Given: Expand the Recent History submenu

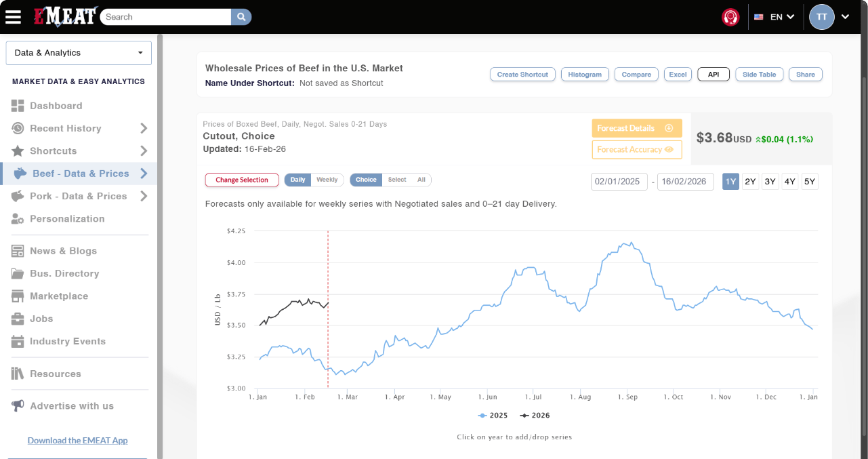Looking at the screenshot, I should pyautogui.click(x=144, y=128).
